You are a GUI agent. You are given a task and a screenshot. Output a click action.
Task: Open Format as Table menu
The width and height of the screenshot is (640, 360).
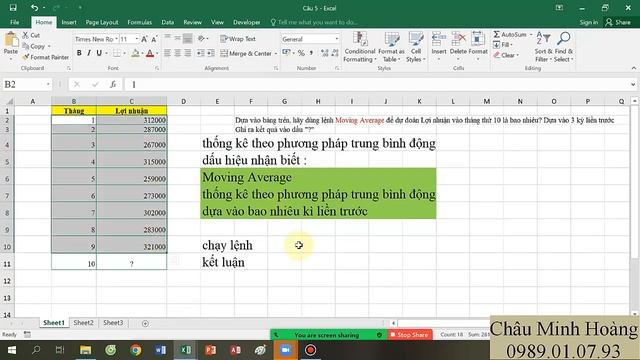[x=391, y=47]
